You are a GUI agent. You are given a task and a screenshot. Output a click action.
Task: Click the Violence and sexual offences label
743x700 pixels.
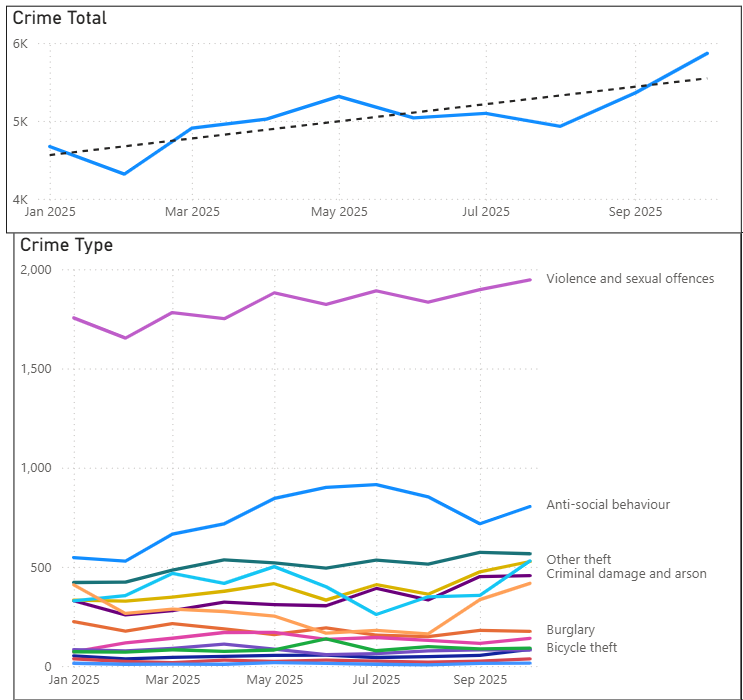[x=630, y=278]
